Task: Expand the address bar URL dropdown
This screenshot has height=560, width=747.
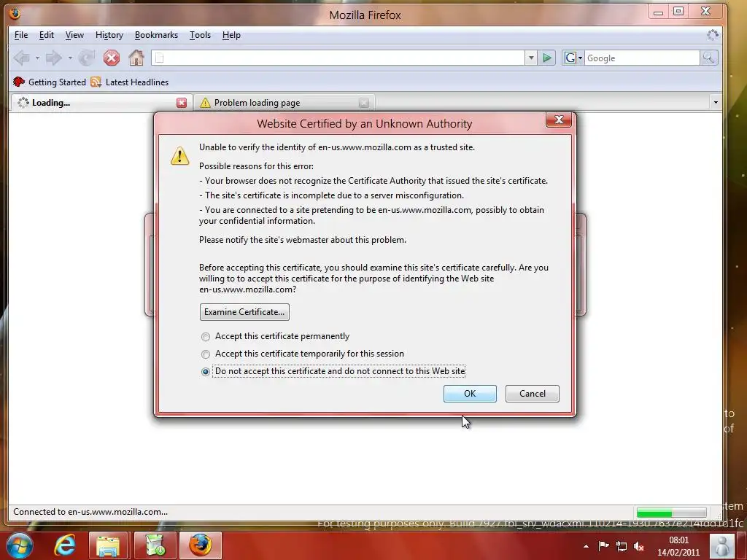Action: tap(531, 58)
